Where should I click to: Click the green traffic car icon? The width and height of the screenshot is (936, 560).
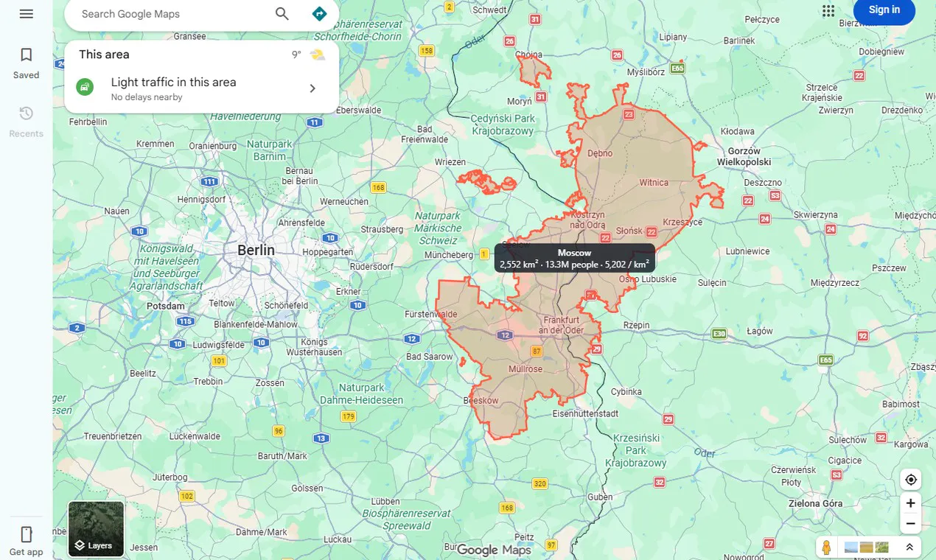pos(85,88)
